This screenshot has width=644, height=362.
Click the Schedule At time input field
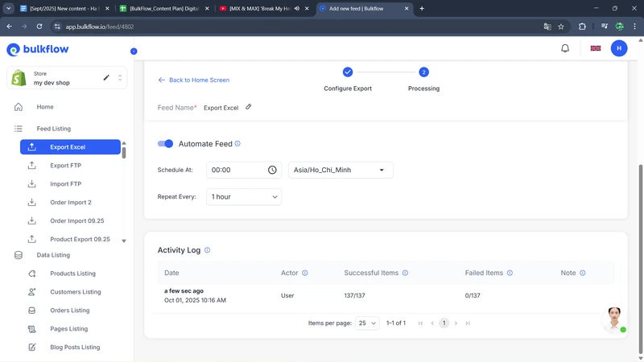point(233,170)
